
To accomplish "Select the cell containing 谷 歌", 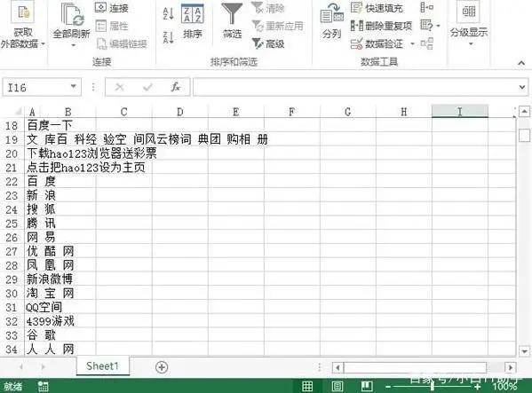I will coord(41,334).
